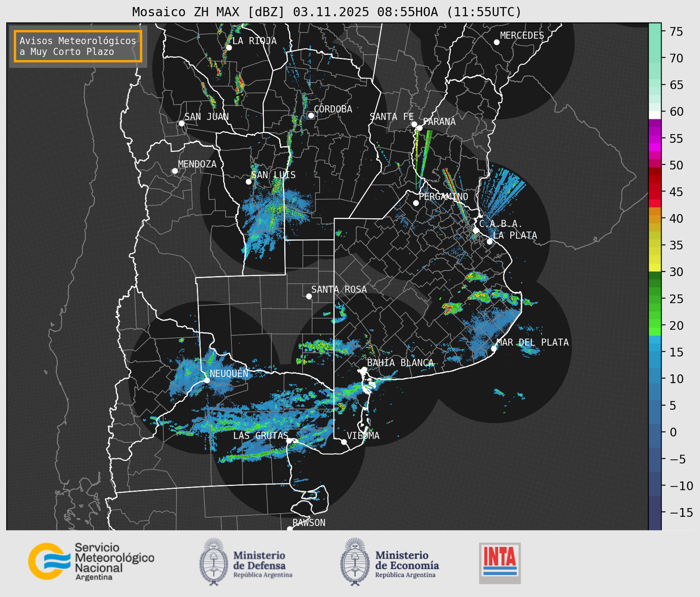Screen dimensions: 700x597
Task: Click the BAHÍA BLANCA city marker
Action: click(x=364, y=369)
